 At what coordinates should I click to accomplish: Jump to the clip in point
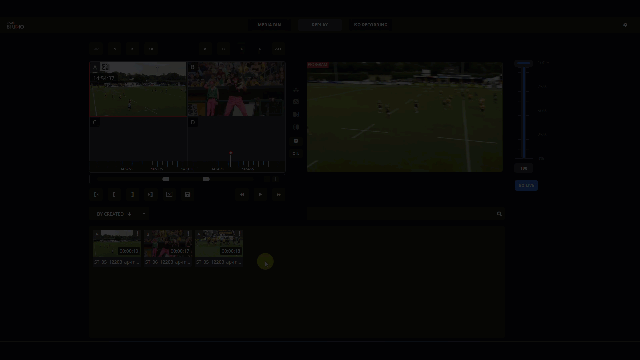tap(96, 195)
